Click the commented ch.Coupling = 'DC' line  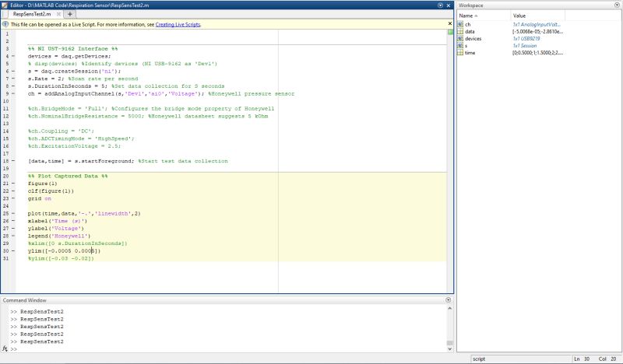point(61,131)
